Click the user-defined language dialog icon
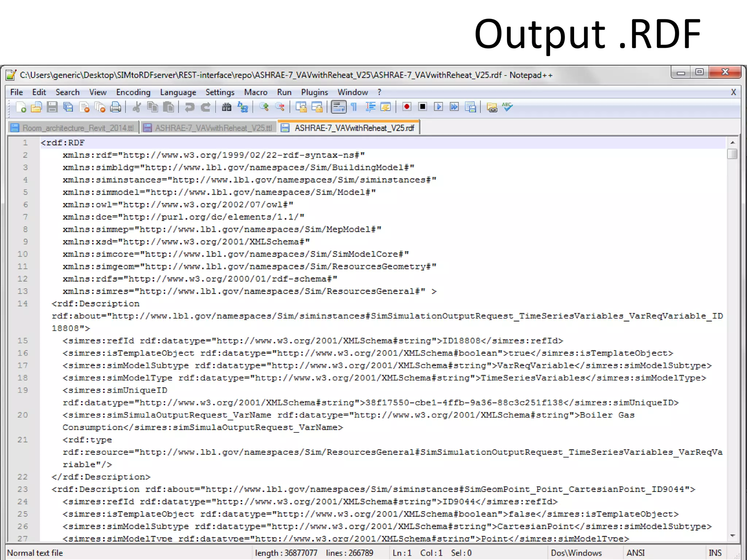 [386, 107]
